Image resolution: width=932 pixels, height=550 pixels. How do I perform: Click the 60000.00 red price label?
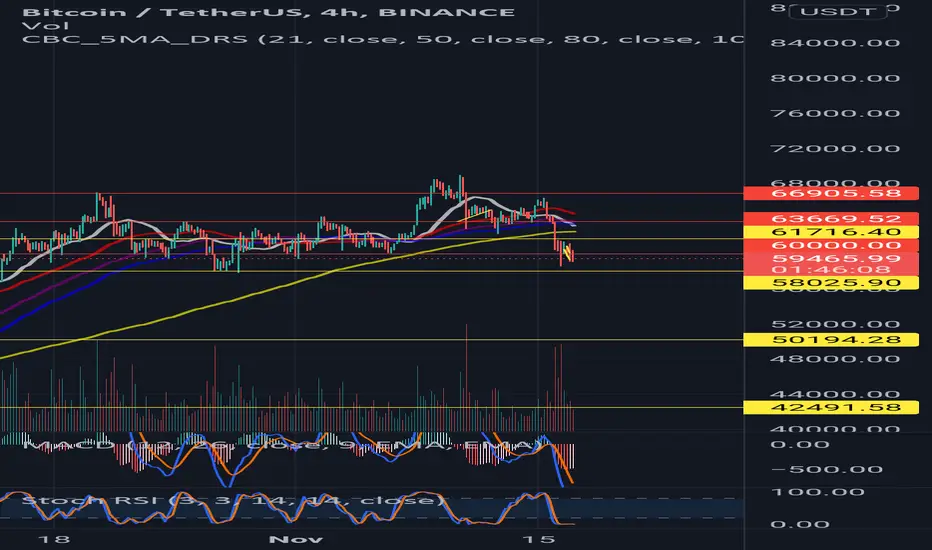831,245
